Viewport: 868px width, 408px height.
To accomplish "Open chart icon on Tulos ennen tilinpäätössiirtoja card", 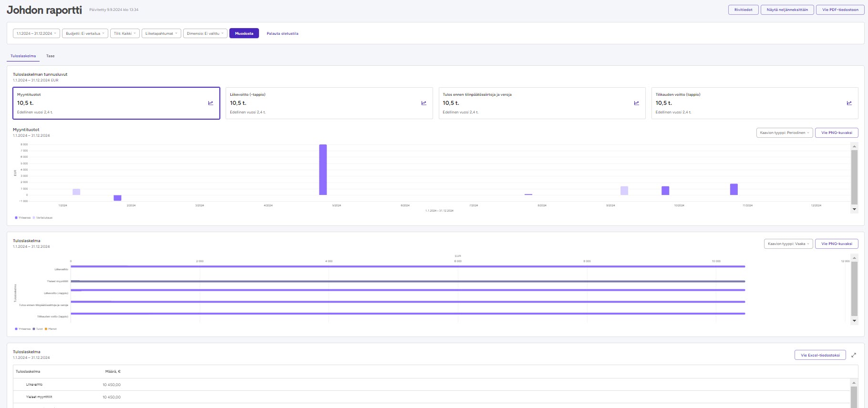I will [636, 103].
